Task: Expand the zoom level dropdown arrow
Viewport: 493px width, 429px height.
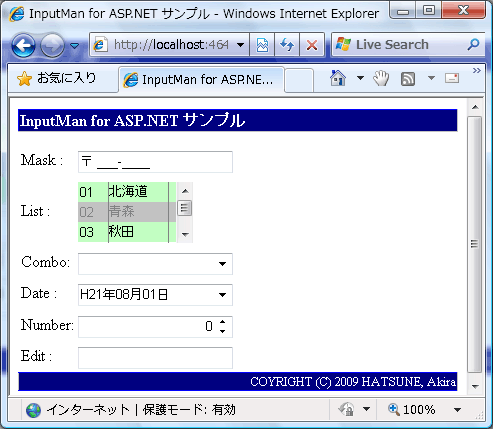Action: click(458, 410)
